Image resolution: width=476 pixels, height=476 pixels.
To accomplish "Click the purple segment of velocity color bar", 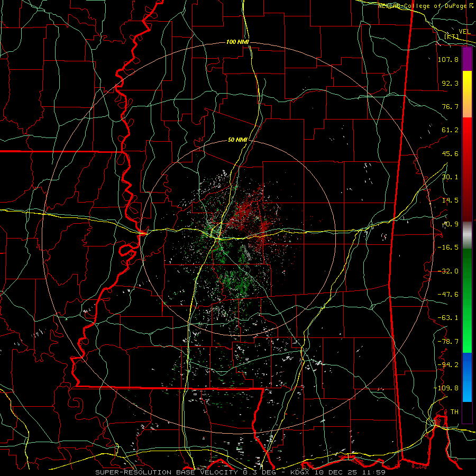I will (467, 59).
